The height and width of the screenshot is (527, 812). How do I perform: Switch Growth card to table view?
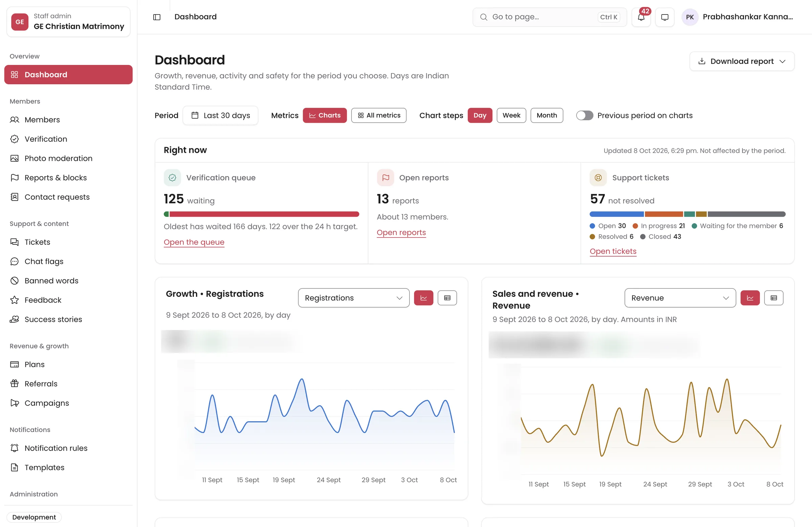point(447,298)
